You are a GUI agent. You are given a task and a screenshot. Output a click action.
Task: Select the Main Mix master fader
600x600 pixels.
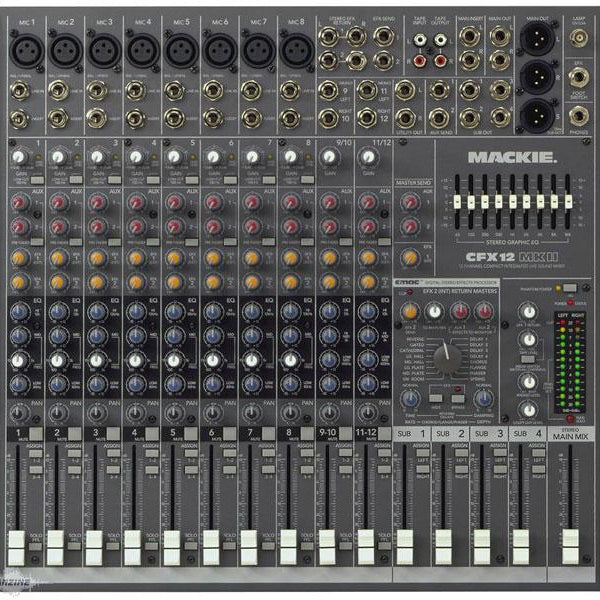pos(571,547)
